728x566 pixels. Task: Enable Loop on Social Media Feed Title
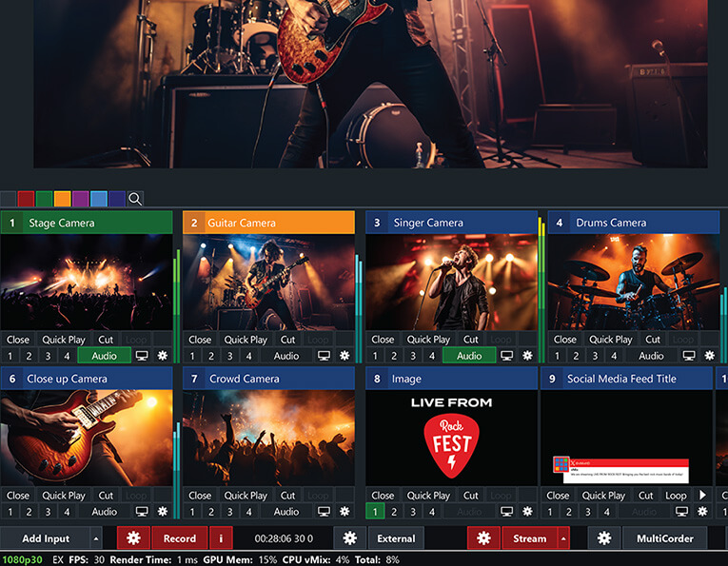[676, 495]
